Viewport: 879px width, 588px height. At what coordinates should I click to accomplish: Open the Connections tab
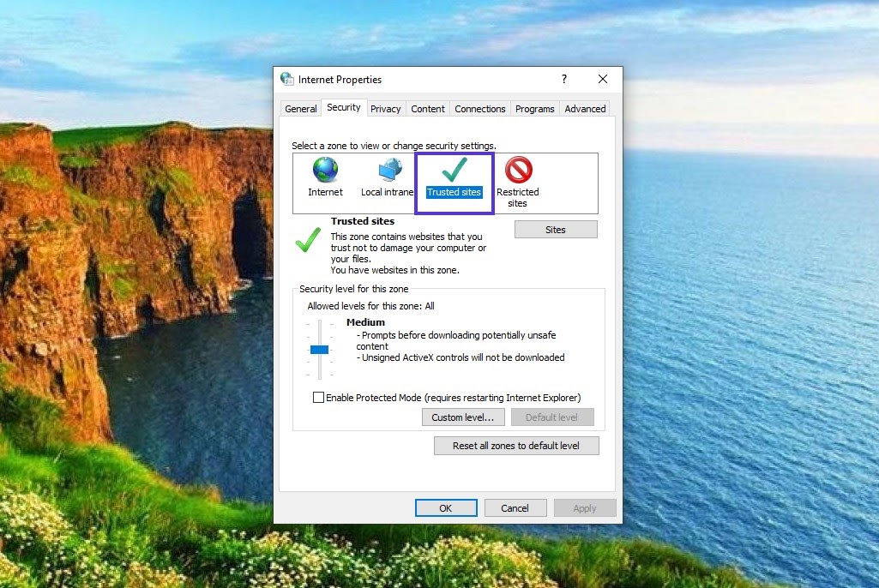[x=479, y=108]
